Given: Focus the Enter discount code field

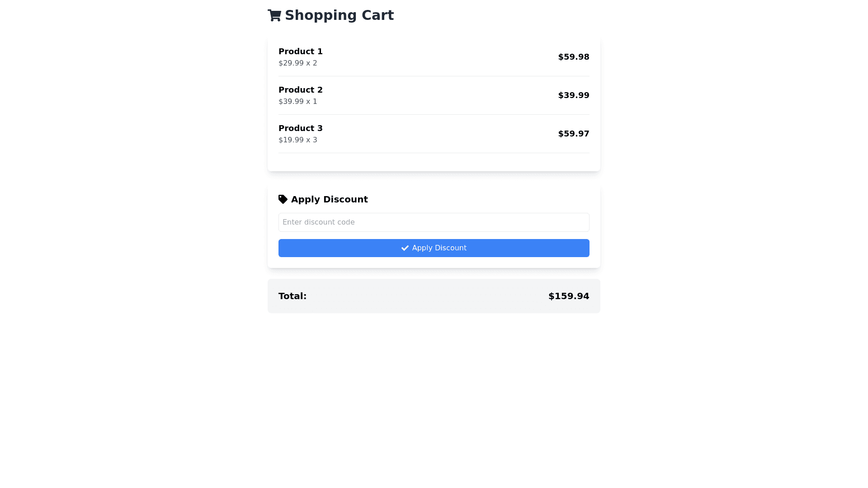Looking at the screenshot, I should click(434, 222).
